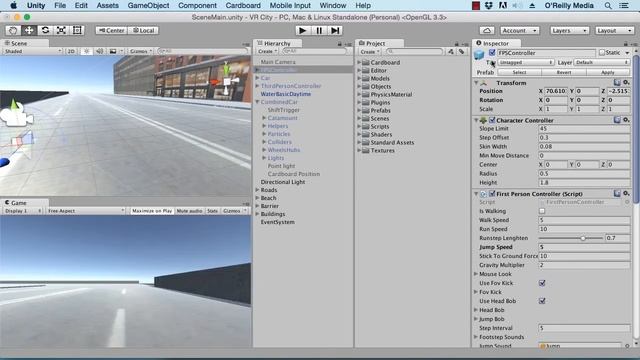Toggle FPSController active checkbox
The height and width of the screenshot is (360, 640).
492,52
